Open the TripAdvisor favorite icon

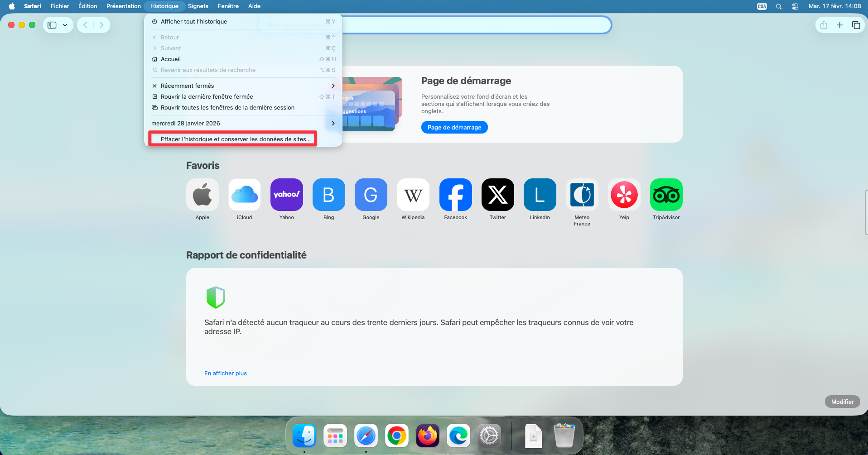click(666, 195)
